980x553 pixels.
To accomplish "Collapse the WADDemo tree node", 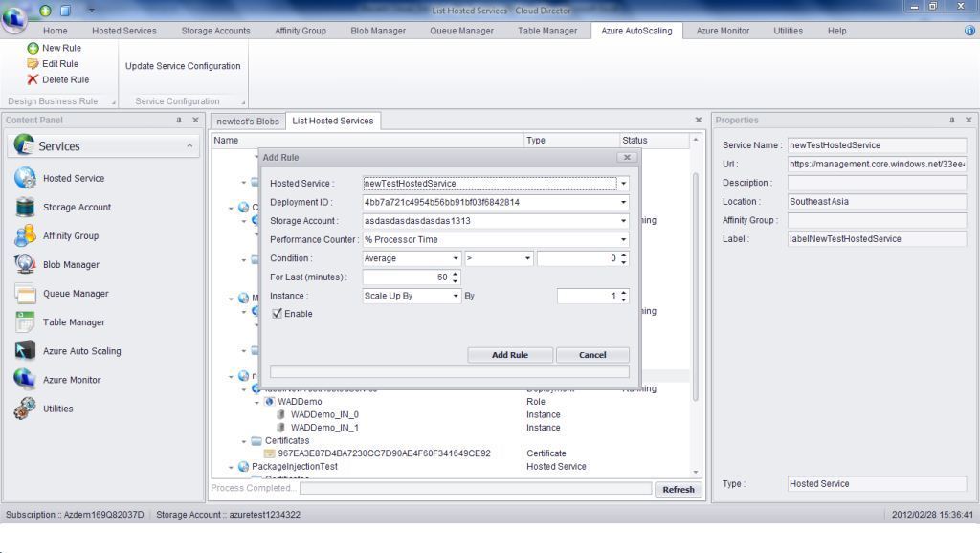I will coord(256,402).
